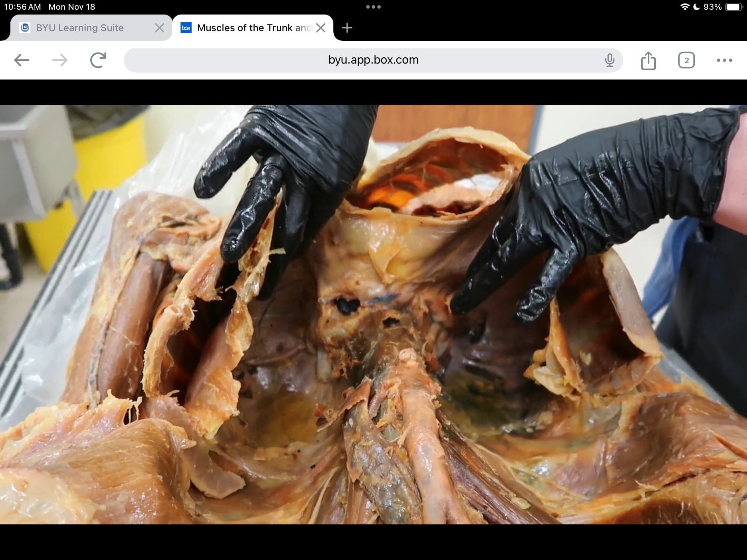Click the forward navigation arrow

pos(60,60)
